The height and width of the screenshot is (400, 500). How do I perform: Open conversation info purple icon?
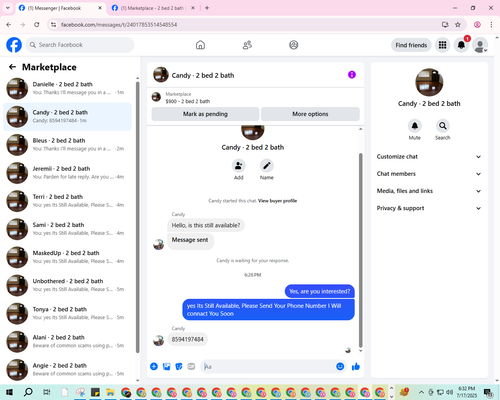pos(352,75)
